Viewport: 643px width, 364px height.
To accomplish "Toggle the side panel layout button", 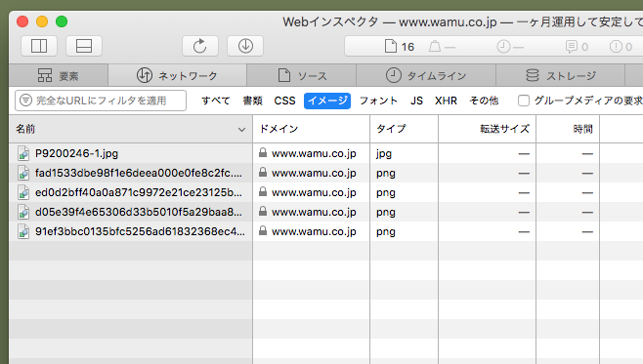I will [39, 46].
